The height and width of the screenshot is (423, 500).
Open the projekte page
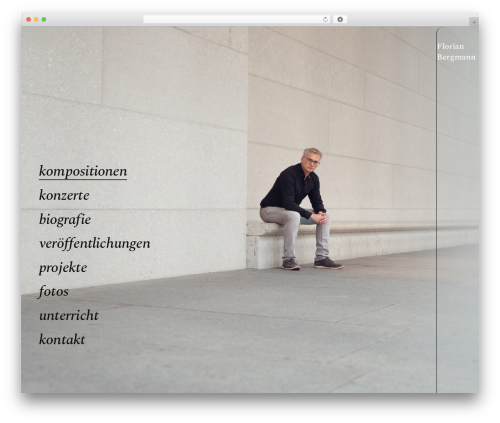coord(63,268)
